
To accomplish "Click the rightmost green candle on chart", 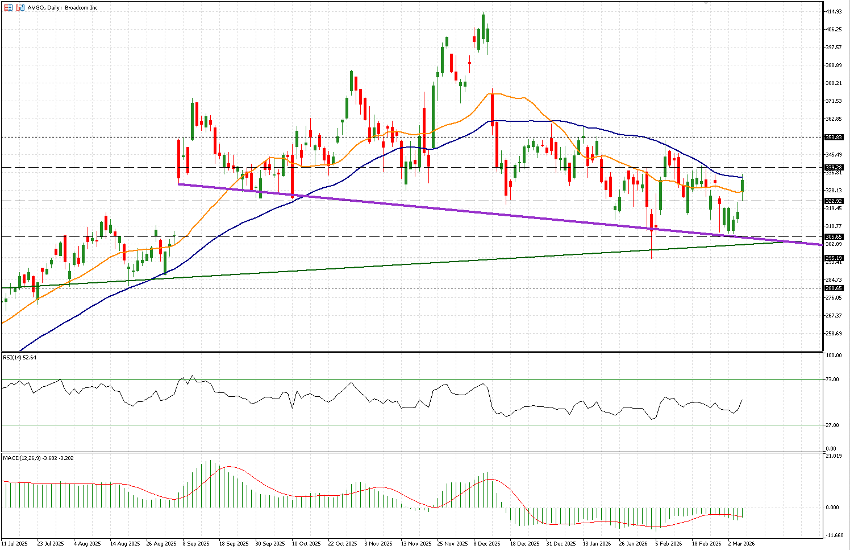I will pyautogui.click(x=743, y=183).
